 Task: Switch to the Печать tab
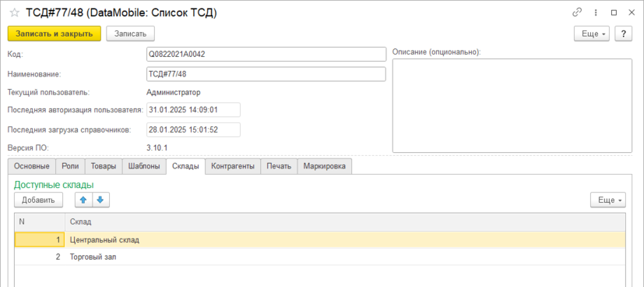(x=279, y=166)
